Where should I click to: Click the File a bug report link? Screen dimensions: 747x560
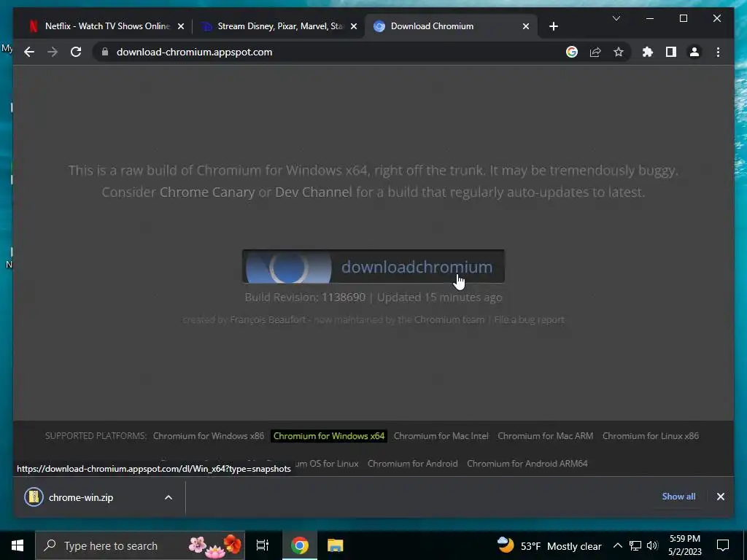[x=530, y=320]
